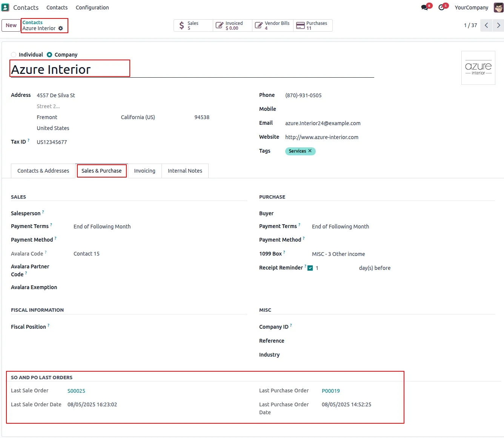Open the Configuration menu
The width and height of the screenshot is (504, 438).
[92, 8]
